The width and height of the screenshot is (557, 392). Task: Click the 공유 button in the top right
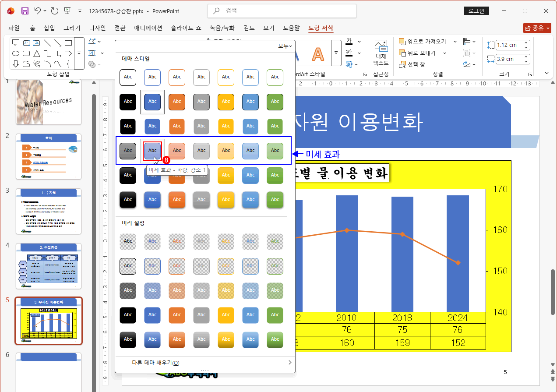pos(537,27)
